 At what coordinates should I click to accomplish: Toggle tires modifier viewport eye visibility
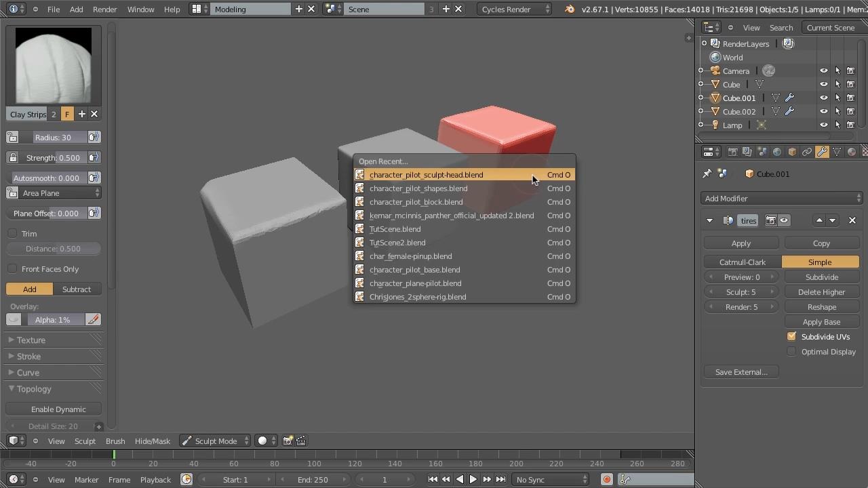pos(784,220)
